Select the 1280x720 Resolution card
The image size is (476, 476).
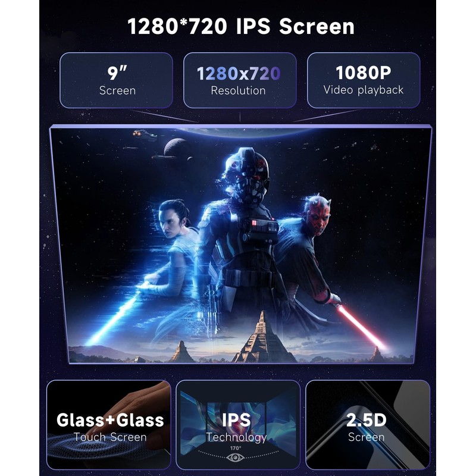(240, 80)
